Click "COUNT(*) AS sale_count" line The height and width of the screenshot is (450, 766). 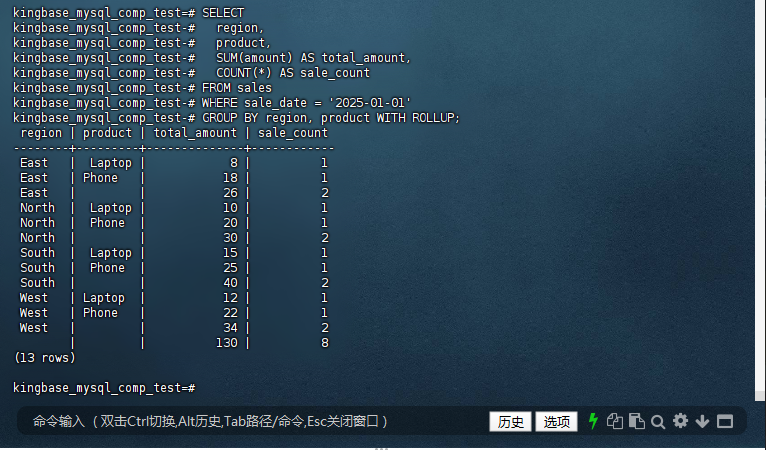[x=293, y=73]
